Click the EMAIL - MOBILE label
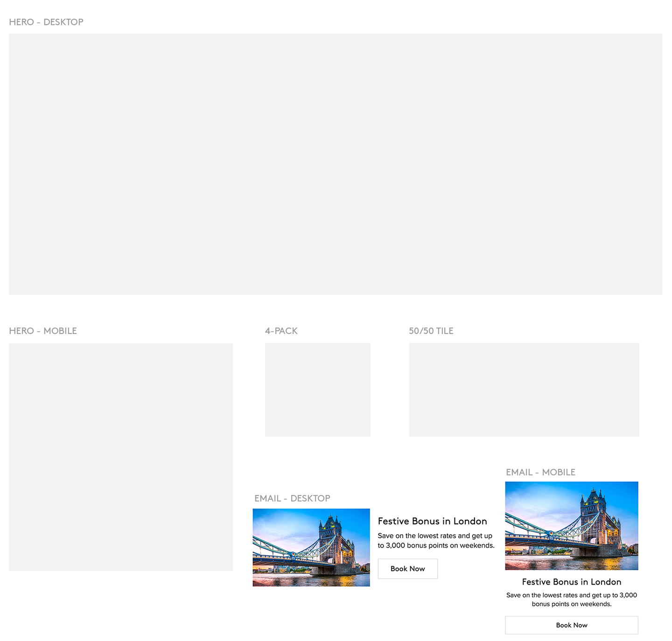 [x=540, y=472]
